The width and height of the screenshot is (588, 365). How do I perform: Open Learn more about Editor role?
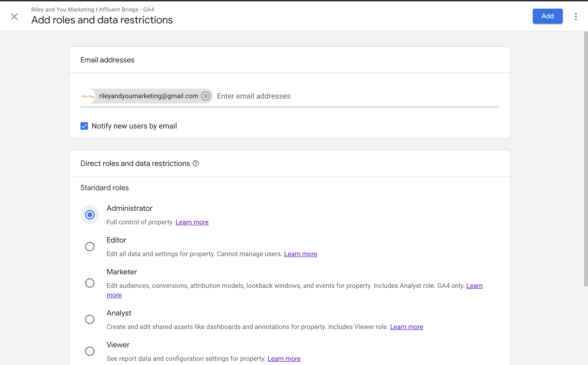(x=300, y=254)
